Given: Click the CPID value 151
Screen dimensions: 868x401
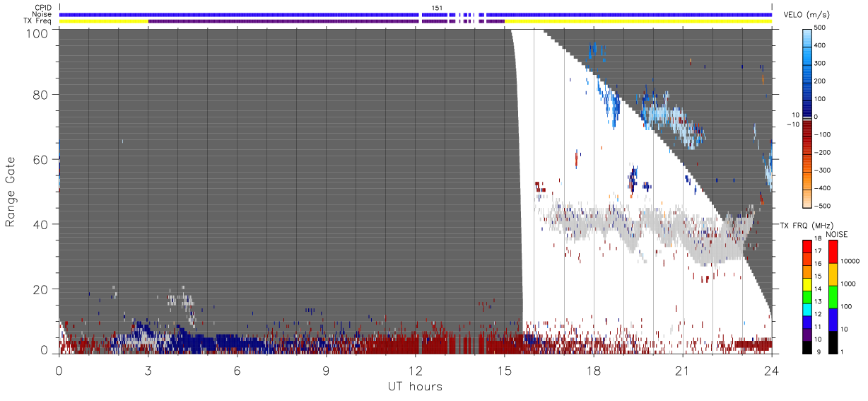Looking at the screenshot, I should [x=438, y=8].
